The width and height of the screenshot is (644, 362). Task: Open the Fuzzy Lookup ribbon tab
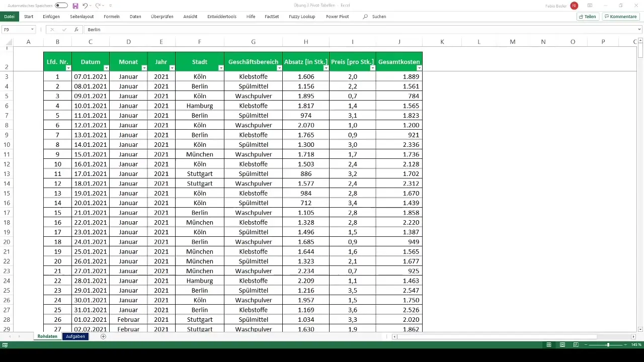point(302,17)
